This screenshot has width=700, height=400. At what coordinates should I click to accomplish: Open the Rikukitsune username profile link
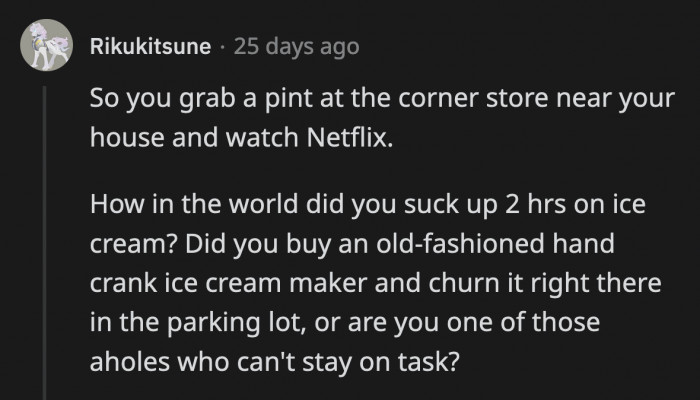tap(149, 47)
